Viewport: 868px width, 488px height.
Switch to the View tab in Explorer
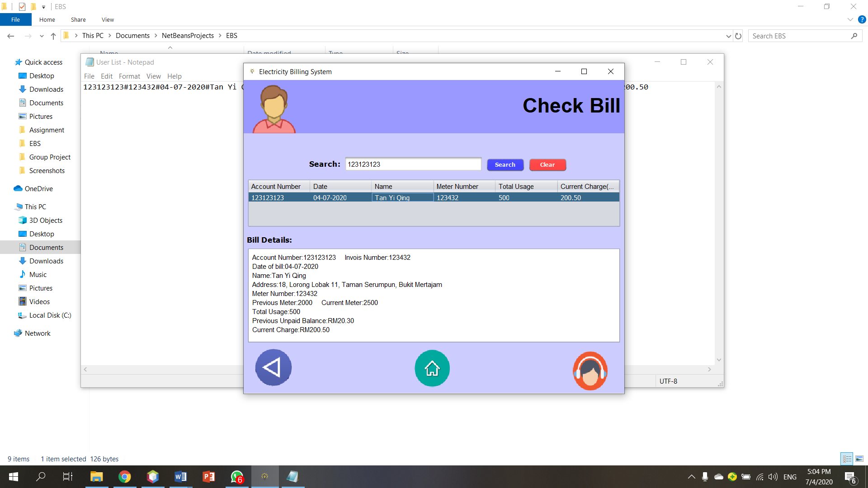click(x=107, y=19)
